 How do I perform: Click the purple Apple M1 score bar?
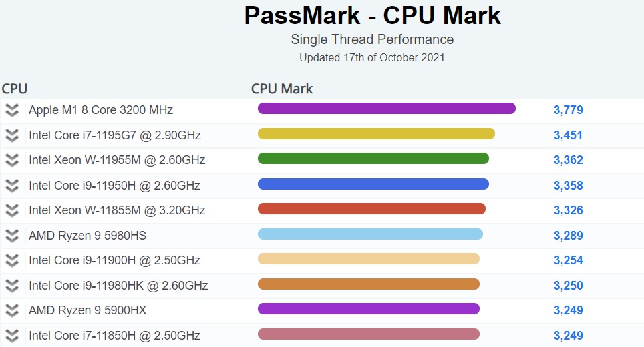tap(386, 109)
